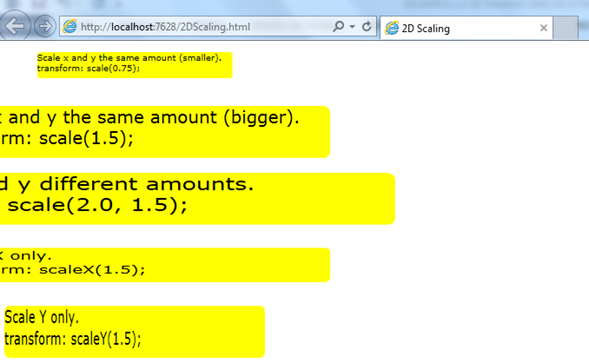Click text 'd y different amounts.'
589x363 pixels.
pos(127,185)
